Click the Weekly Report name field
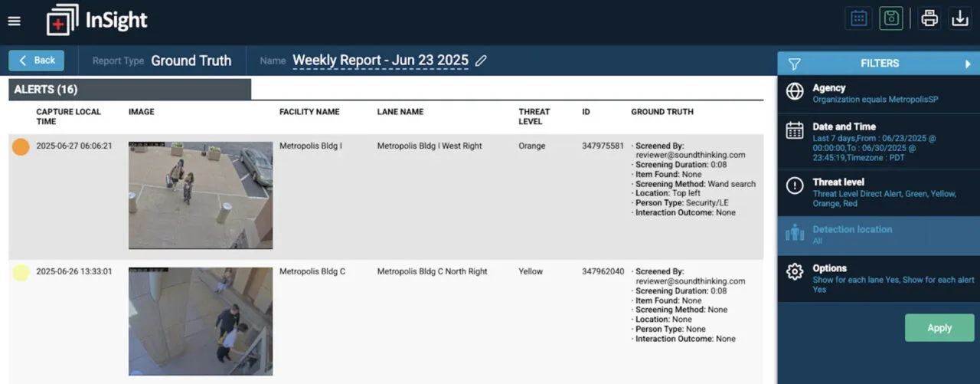 pos(380,61)
